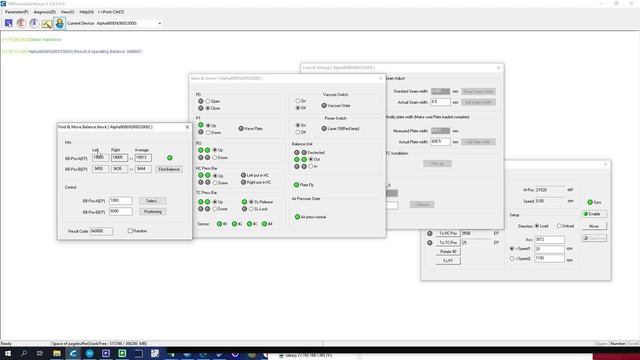Click the Sync green indicator
Image resolution: width=640 pixels, height=360 pixels.
click(x=590, y=202)
